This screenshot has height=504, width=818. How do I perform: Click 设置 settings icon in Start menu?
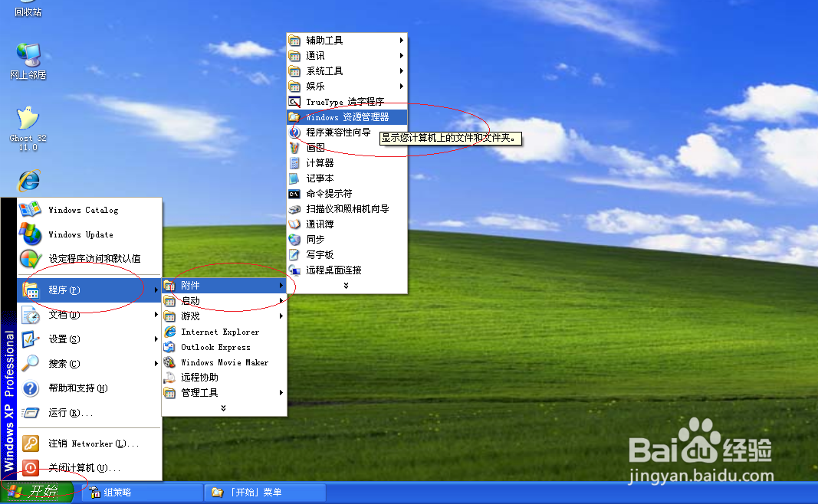click(x=30, y=339)
